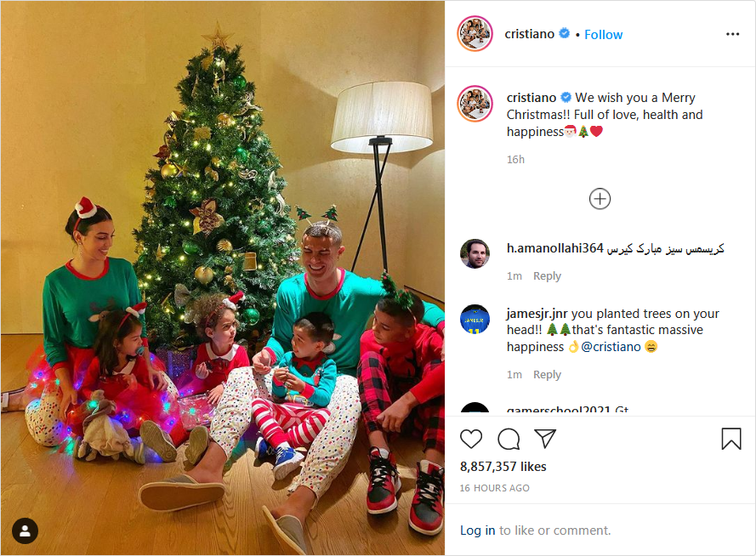Open h.amanollahi364 profile avatar
This screenshot has height=556, width=756.
475,253
